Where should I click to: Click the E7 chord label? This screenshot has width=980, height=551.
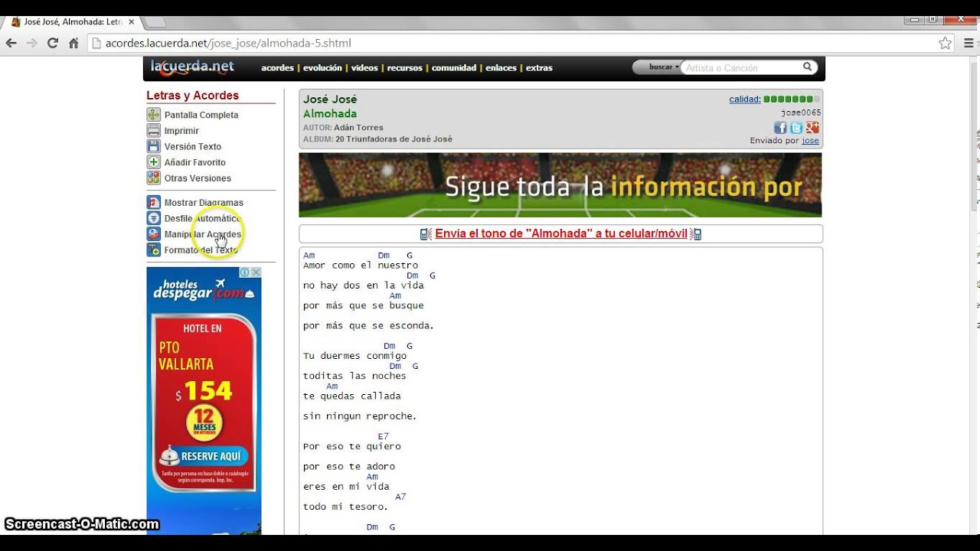pos(384,436)
